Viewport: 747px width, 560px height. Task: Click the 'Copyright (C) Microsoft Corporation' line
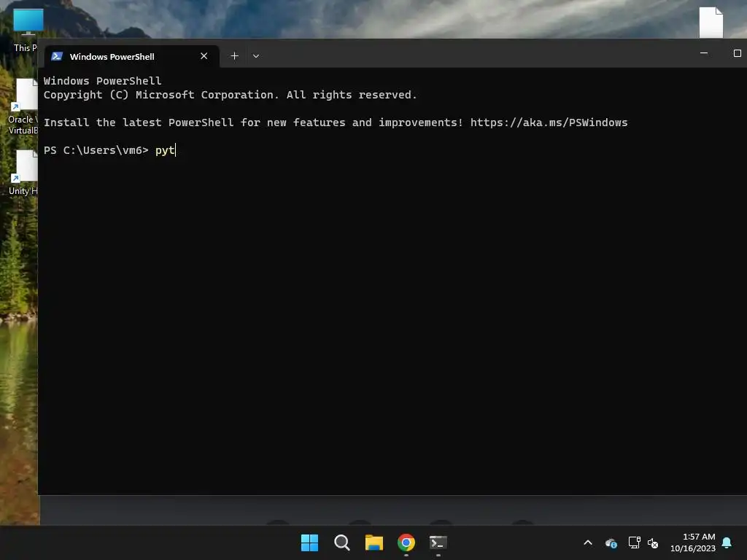[230, 95]
